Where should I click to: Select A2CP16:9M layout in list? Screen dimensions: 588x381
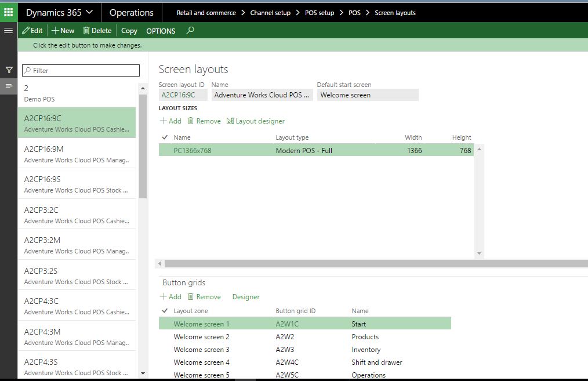point(77,154)
